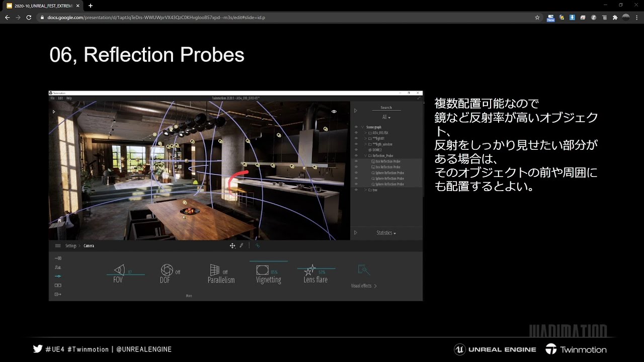644x362 pixels.
Task: Toggle visibility of the tree folder
Action: 356,190
